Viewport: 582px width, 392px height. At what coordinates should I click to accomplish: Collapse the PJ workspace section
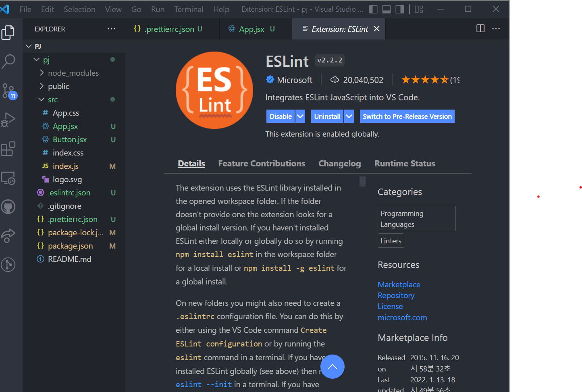click(x=29, y=46)
